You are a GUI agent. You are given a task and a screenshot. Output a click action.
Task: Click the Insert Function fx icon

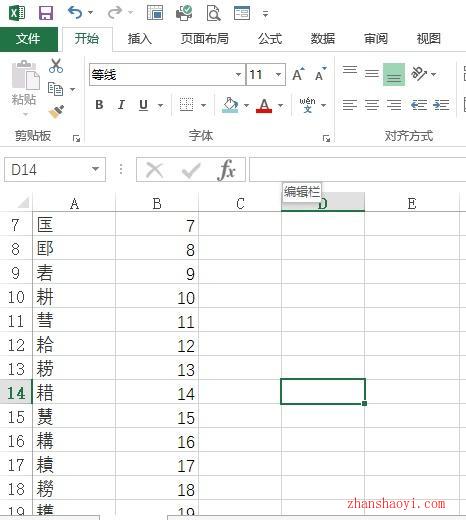click(x=226, y=170)
